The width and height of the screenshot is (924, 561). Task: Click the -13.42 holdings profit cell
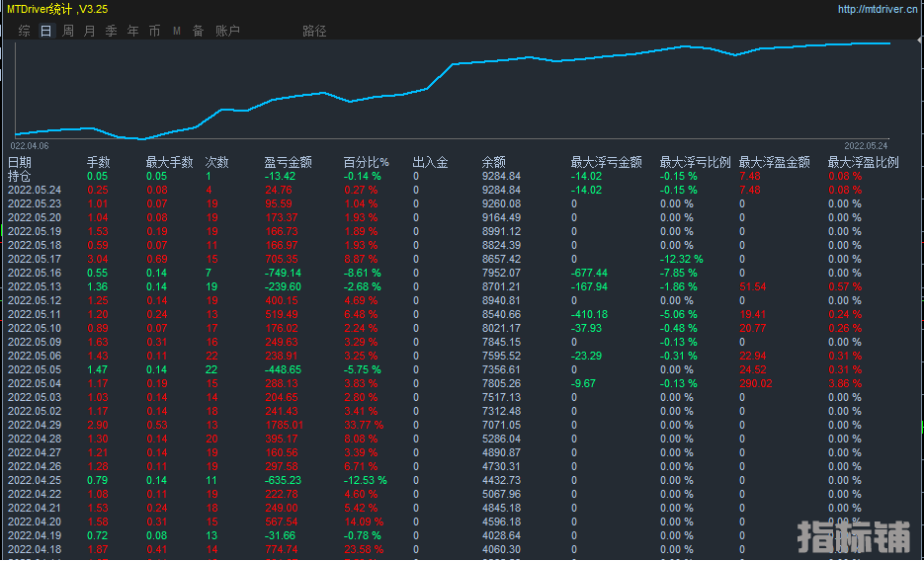pos(280,176)
